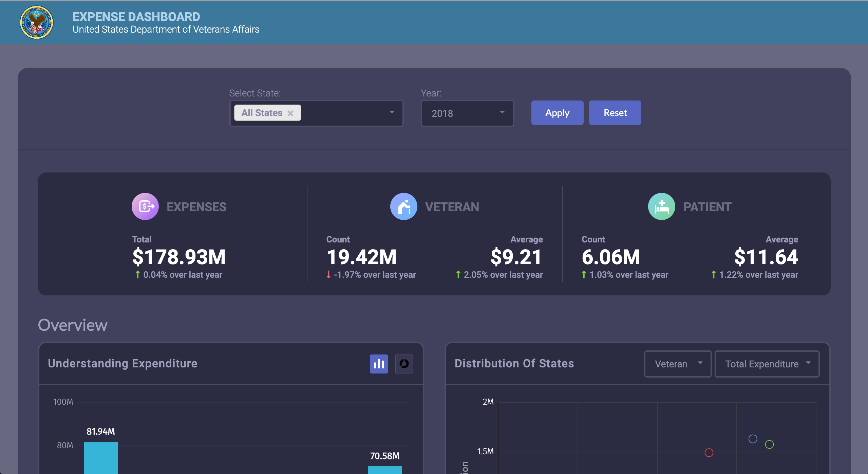
Task: Switch to bar chart view
Action: click(x=379, y=364)
